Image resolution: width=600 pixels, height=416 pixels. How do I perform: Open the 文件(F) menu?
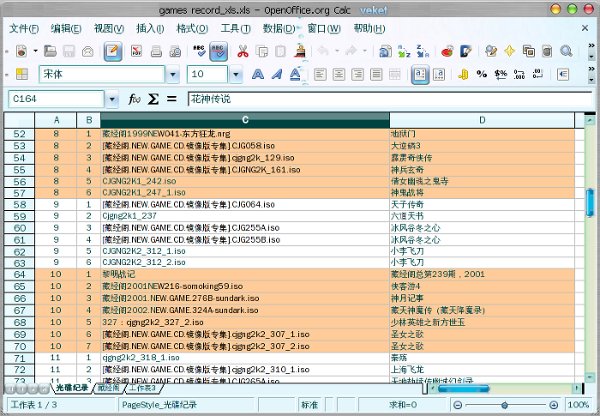(x=24, y=29)
